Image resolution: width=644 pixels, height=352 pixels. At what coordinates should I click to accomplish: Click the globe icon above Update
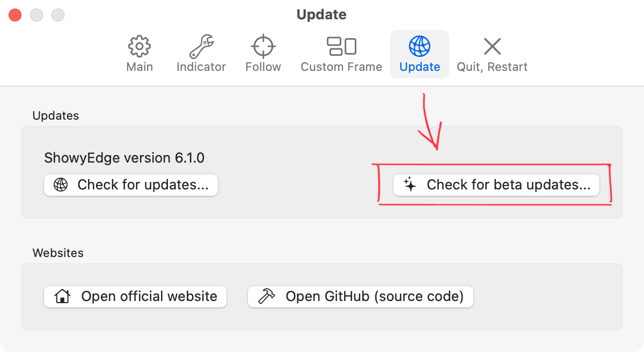420,46
